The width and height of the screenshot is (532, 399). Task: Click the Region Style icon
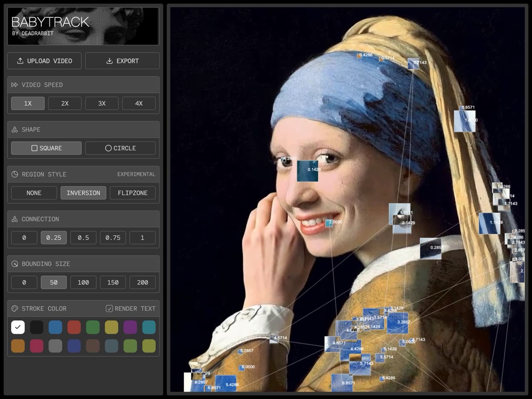click(x=15, y=175)
